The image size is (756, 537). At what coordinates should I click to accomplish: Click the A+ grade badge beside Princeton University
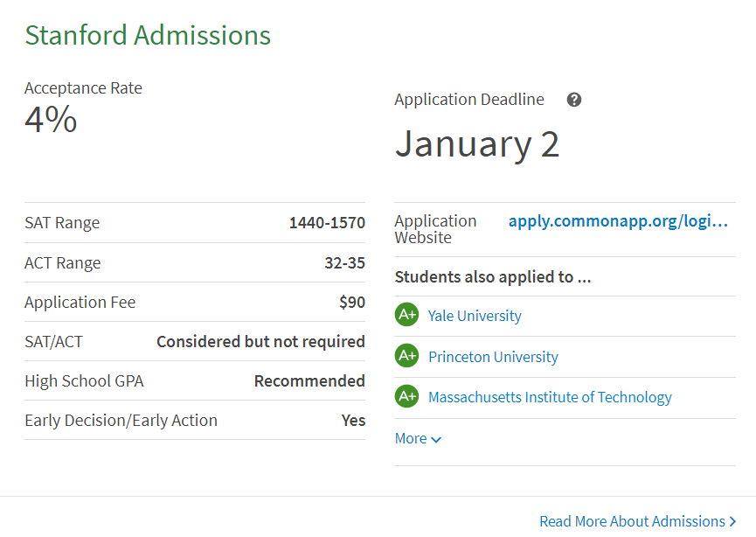(406, 356)
